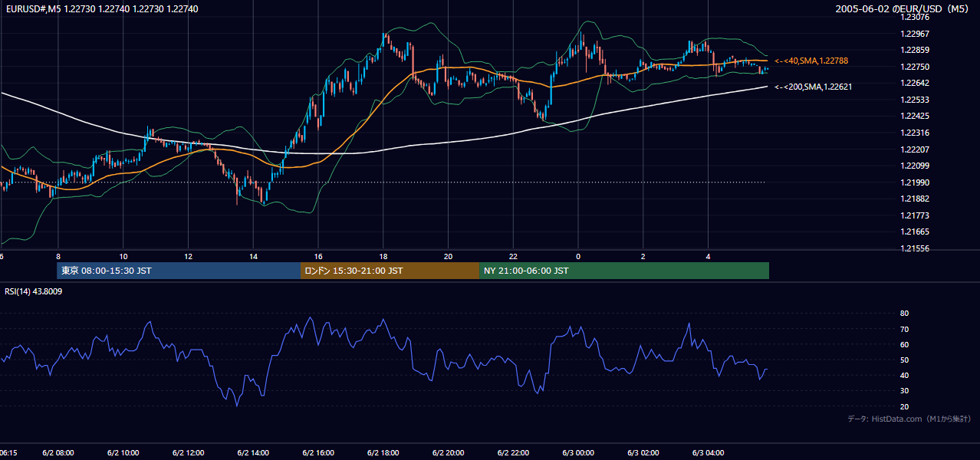Click the 6/3 04:00 bottom time label
The image size is (980, 460).
click(709, 453)
